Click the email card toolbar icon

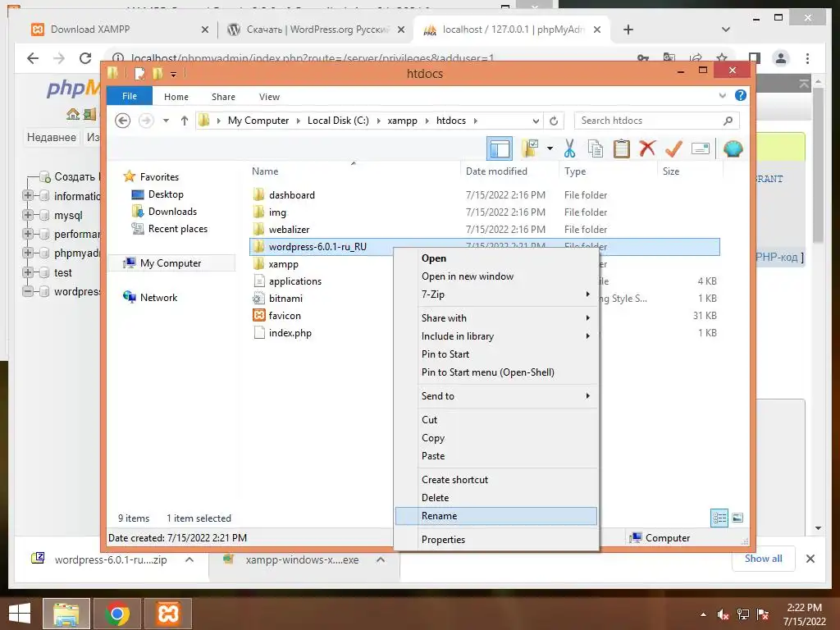(701, 148)
